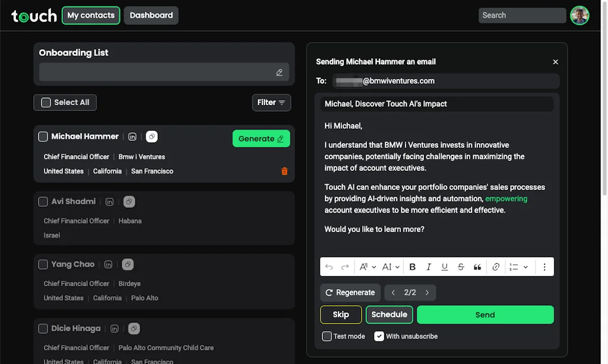
Task: Schedule the email to Michael Hammer
Action: 389,314
